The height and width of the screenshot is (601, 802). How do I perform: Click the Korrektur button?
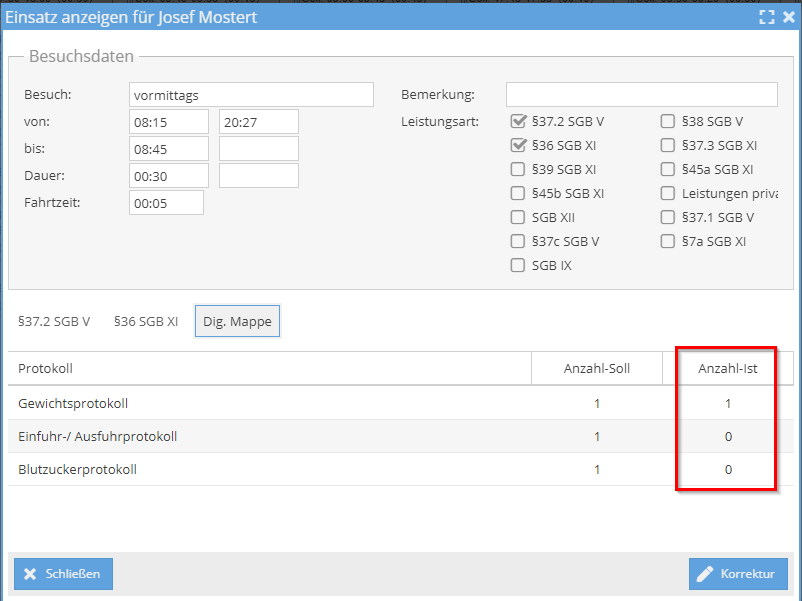(x=738, y=574)
